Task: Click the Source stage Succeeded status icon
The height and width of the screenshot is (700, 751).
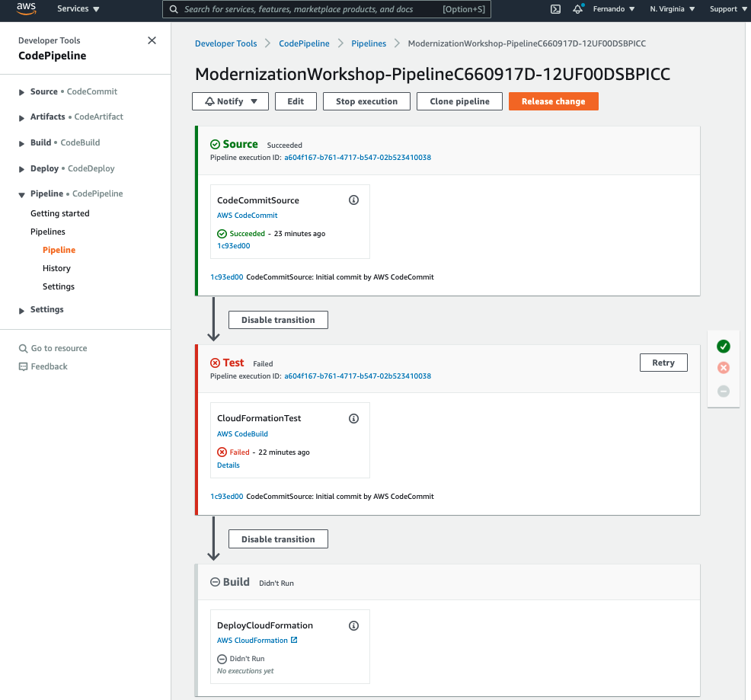Action: pyautogui.click(x=215, y=144)
